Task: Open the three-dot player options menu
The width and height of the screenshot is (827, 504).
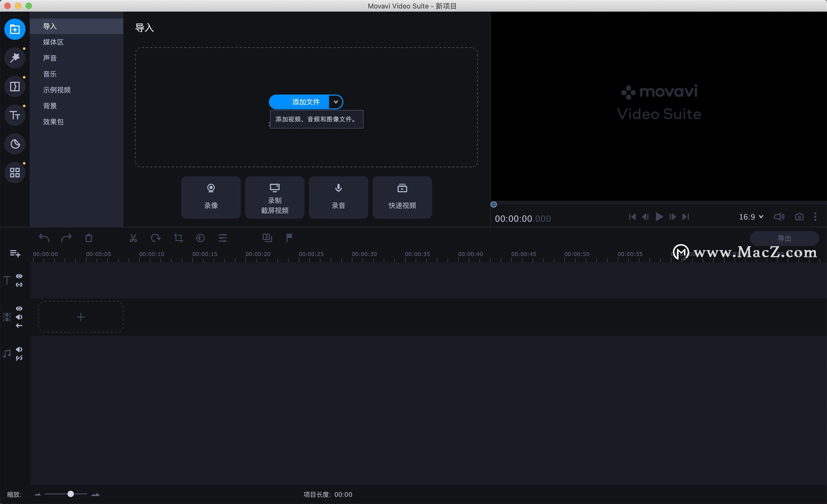Action: pyautogui.click(x=815, y=217)
